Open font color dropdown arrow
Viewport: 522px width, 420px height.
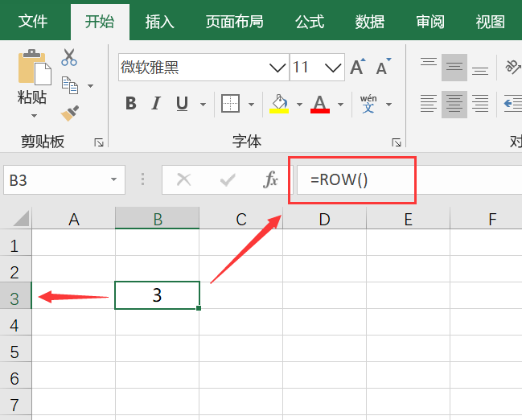pyautogui.click(x=340, y=105)
